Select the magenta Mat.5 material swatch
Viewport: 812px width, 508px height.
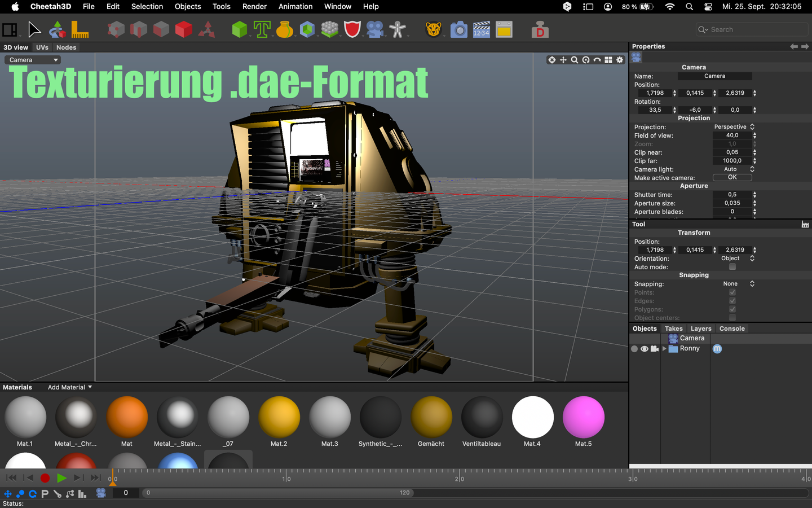583,418
